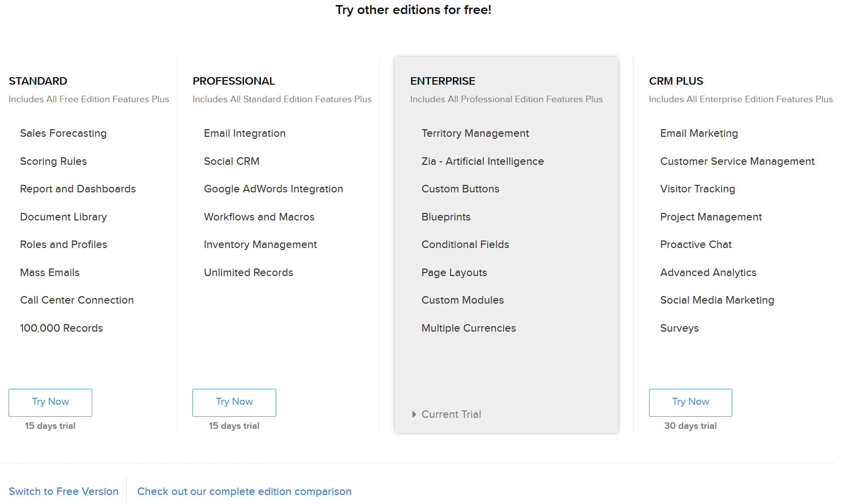Viewport: 855px width, 504px height.
Task: Open the Switch to Free Version link
Action: [x=64, y=491]
